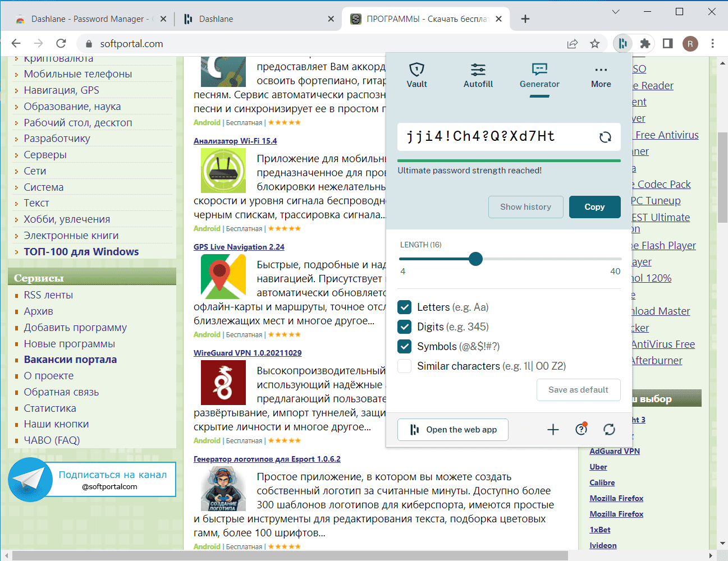Click the GPS Live Navigation map thumbnail
This screenshot has height=561, width=728.
pos(223,277)
